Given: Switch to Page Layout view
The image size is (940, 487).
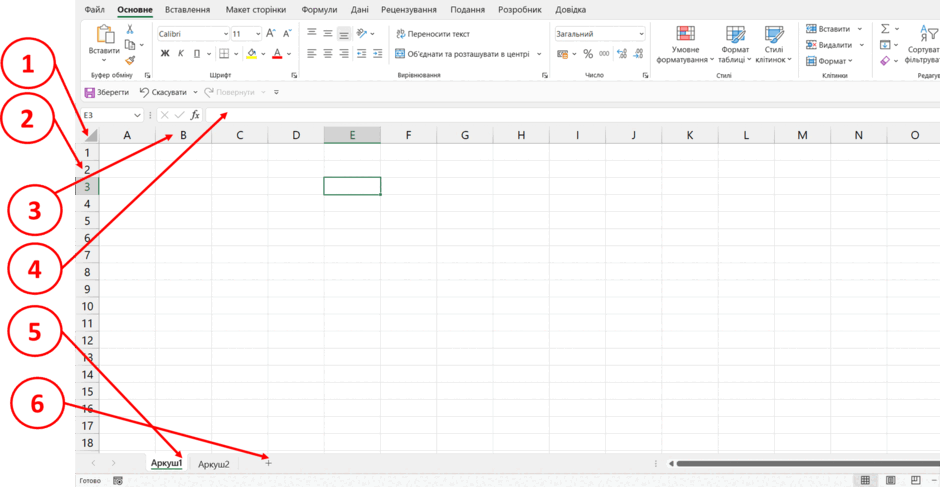Looking at the screenshot, I should pos(891,480).
